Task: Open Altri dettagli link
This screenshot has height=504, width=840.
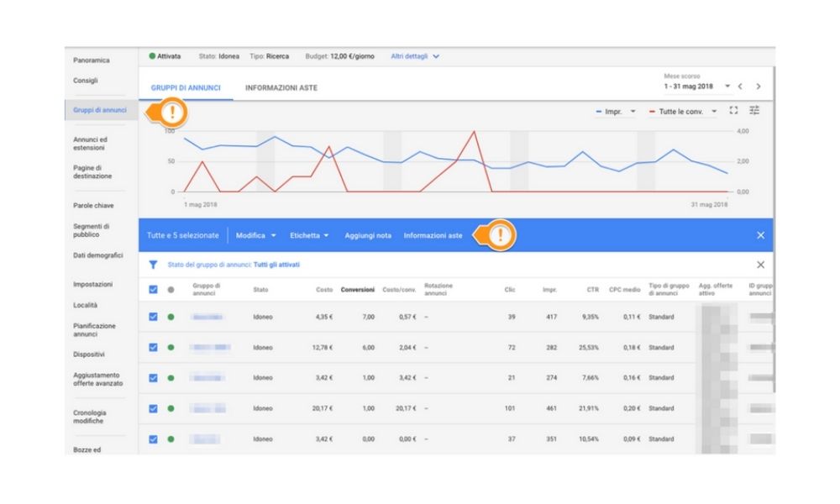Action: point(410,55)
